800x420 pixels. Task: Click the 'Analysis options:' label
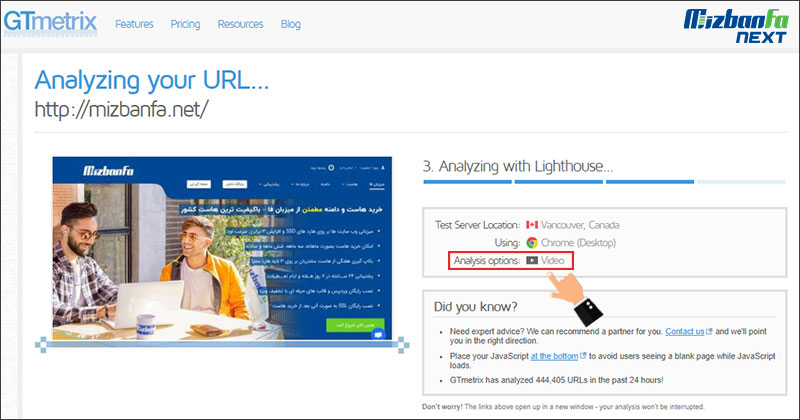[487, 261]
